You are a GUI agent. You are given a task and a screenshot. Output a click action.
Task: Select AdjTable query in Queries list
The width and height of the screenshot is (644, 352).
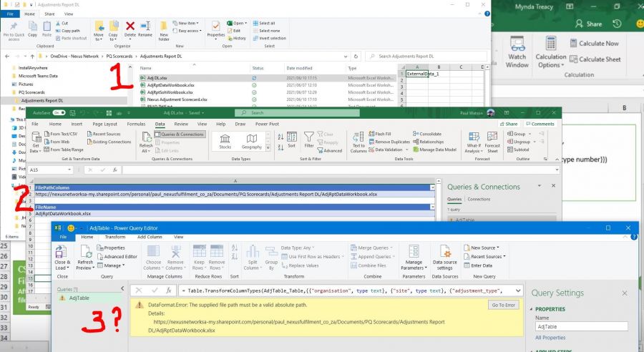(79, 298)
